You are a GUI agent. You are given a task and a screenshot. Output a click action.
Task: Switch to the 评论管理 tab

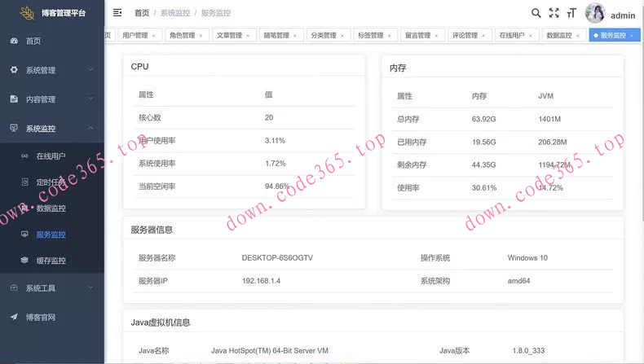[x=465, y=35]
